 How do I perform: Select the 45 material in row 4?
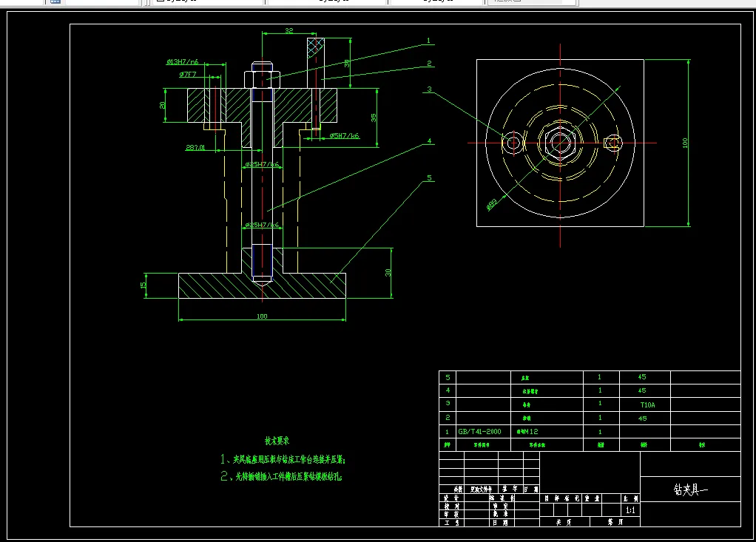[x=642, y=390]
